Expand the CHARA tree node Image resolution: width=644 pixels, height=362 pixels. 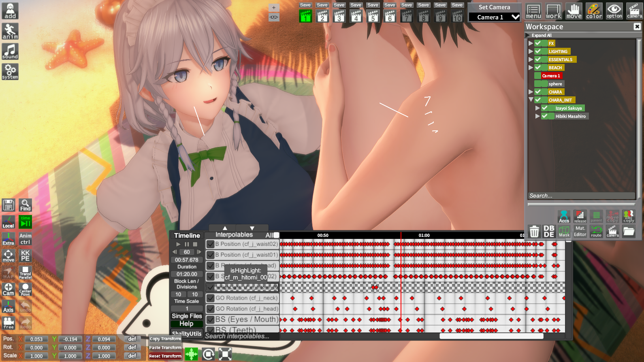pos(531,92)
